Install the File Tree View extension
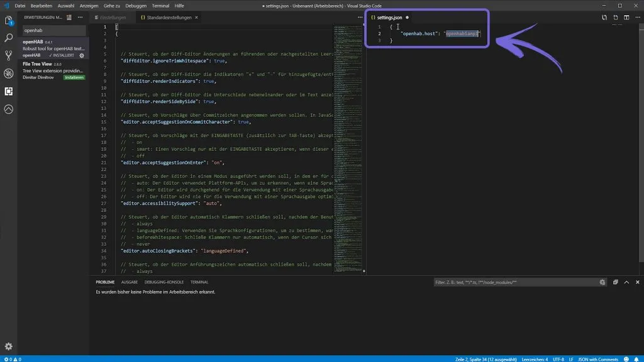 click(74, 77)
